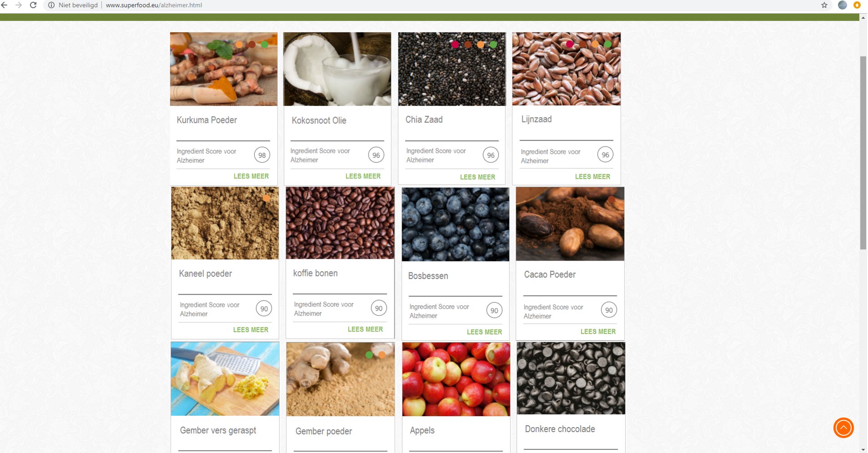Open LEES MEER under Cacao Poeder
The width and height of the screenshot is (868, 453).
tap(598, 332)
